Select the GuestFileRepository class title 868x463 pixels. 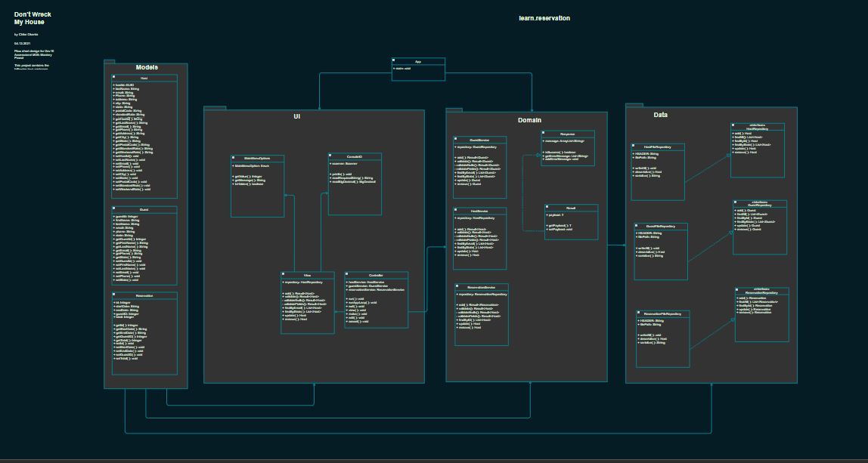click(x=661, y=227)
